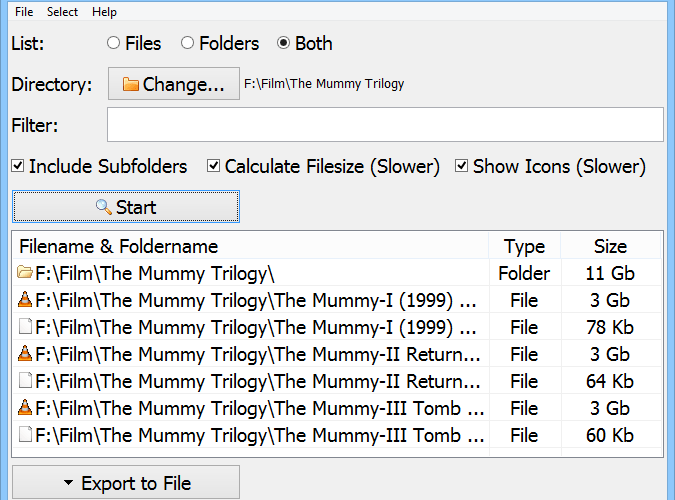Screen dimensions: 675x500
Task: Open the File menu
Action: tap(24, 12)
